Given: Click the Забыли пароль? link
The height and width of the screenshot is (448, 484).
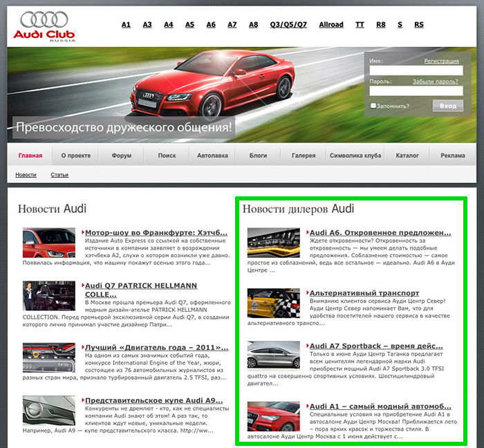Looking at the screenshot, I should (x=436, y=82).
